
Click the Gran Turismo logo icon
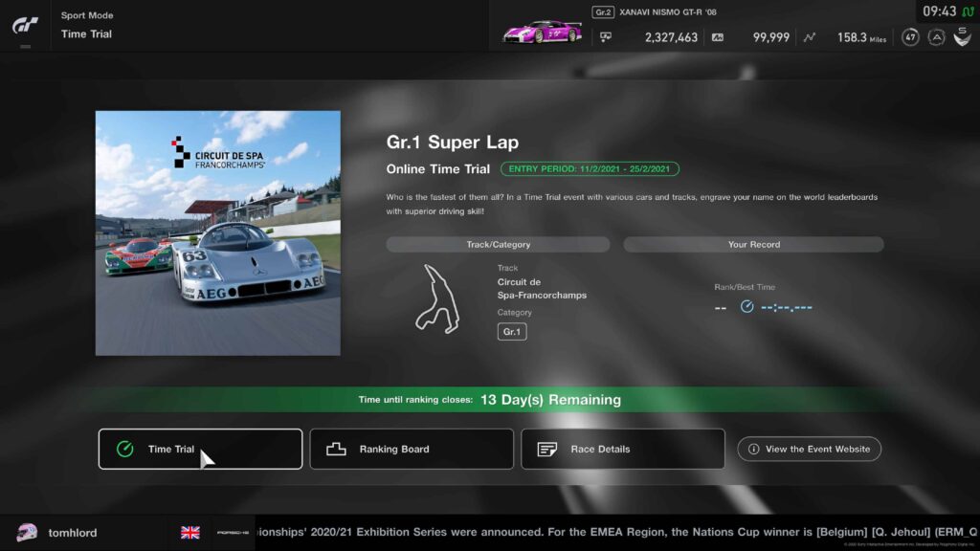pyautogui.click(x=25, y=25)
